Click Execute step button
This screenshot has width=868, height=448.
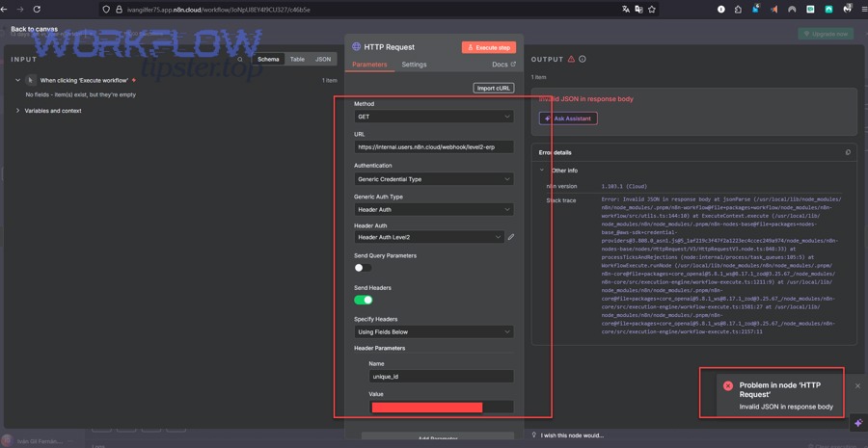tap(489, 47)
